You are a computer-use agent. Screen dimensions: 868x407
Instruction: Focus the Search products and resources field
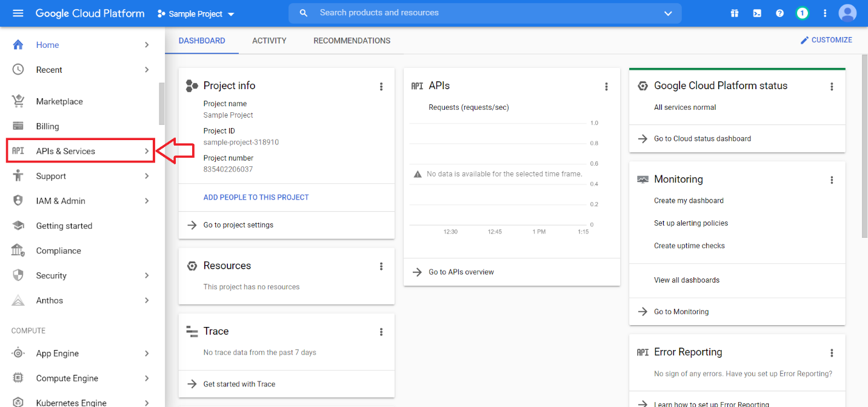(485, 13)
